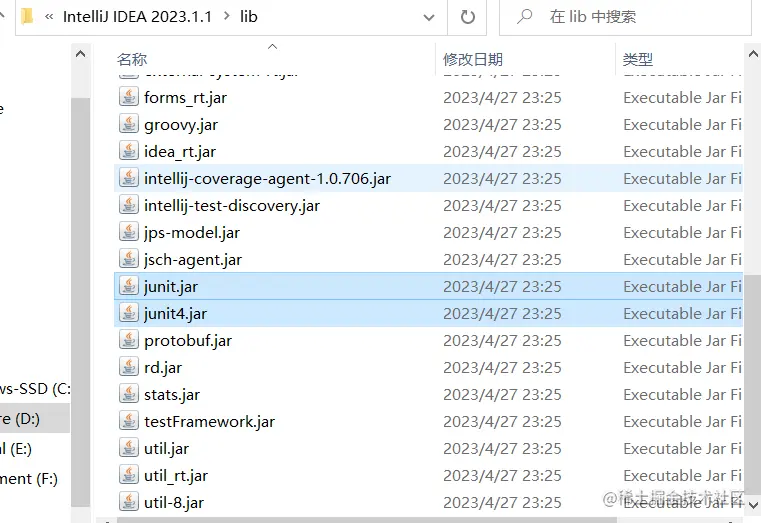The image size is (761, 523).
Task: Refresh the lib folder view
Action: [x=467, y=17]
